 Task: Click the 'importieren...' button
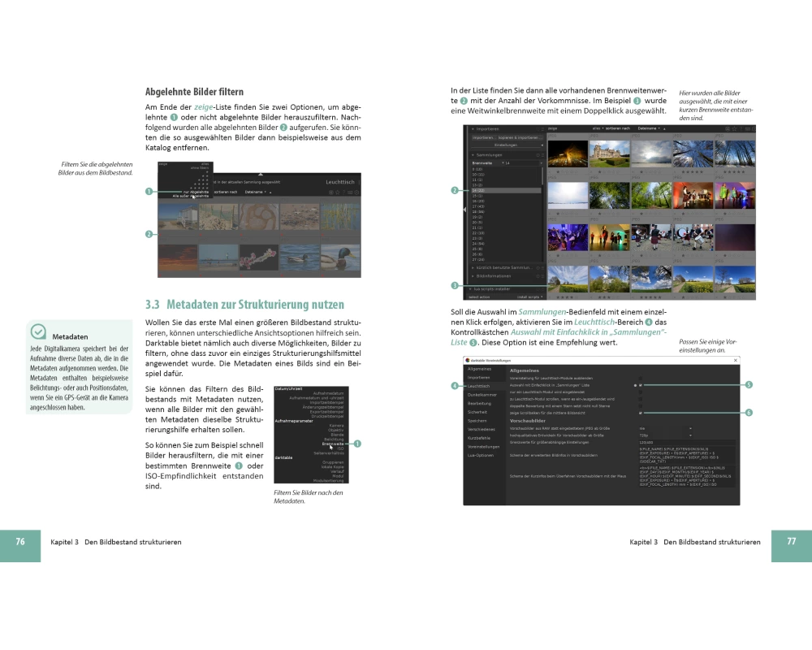pos(483,137)
